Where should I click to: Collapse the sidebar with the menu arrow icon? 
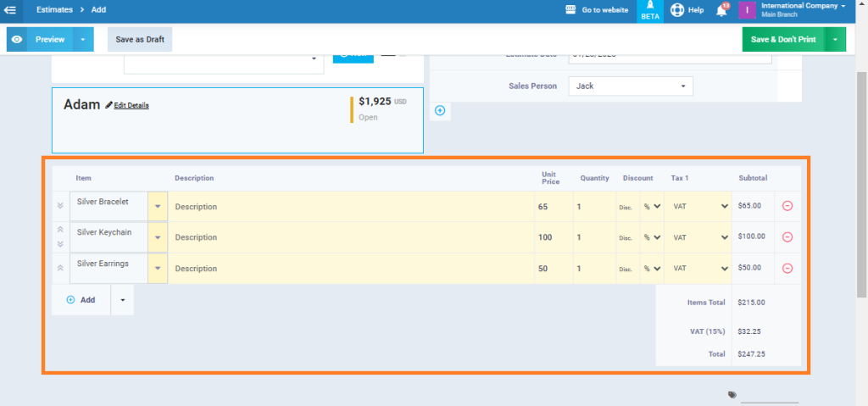click(10, 9)
